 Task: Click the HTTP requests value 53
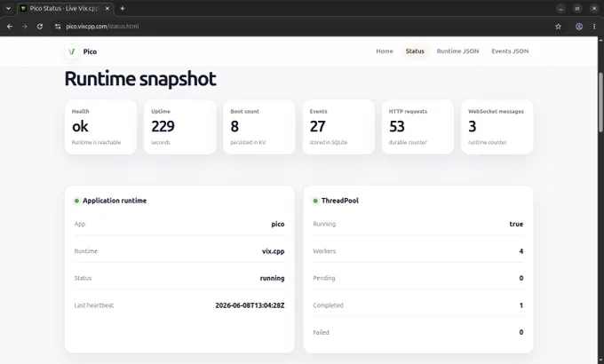click(x=397, y=126)
